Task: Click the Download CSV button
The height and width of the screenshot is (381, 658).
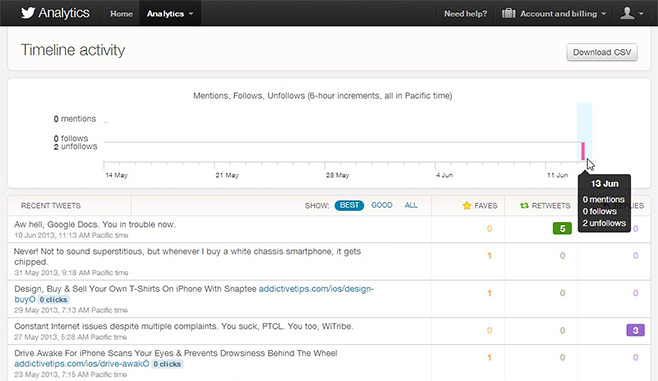Action: click(x=602, y=52)
